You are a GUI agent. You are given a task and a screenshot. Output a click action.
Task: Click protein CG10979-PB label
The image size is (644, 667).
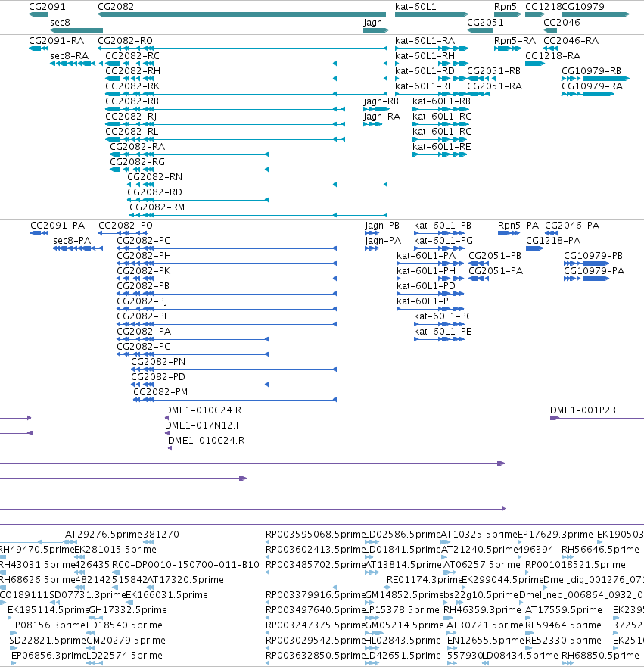point(593,256)
